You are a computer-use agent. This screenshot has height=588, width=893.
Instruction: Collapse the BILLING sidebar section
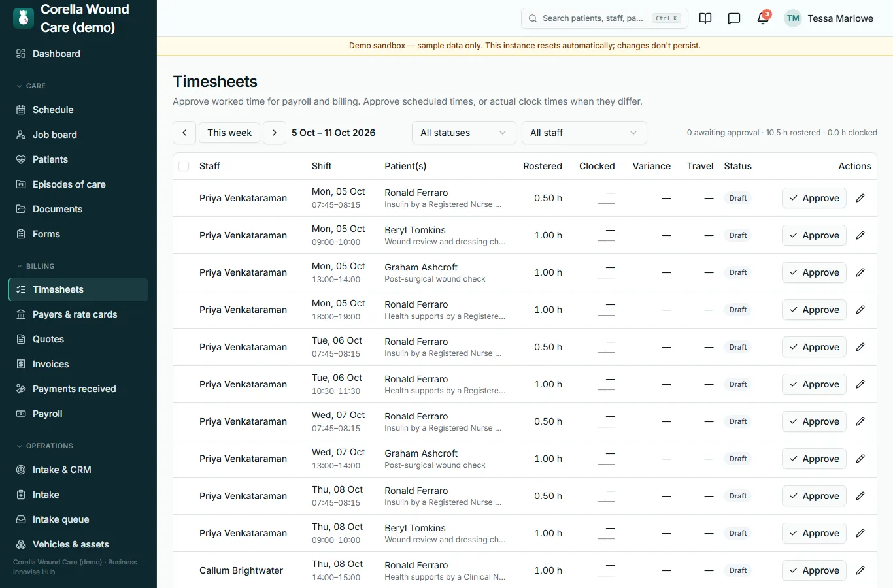[35, 266]
